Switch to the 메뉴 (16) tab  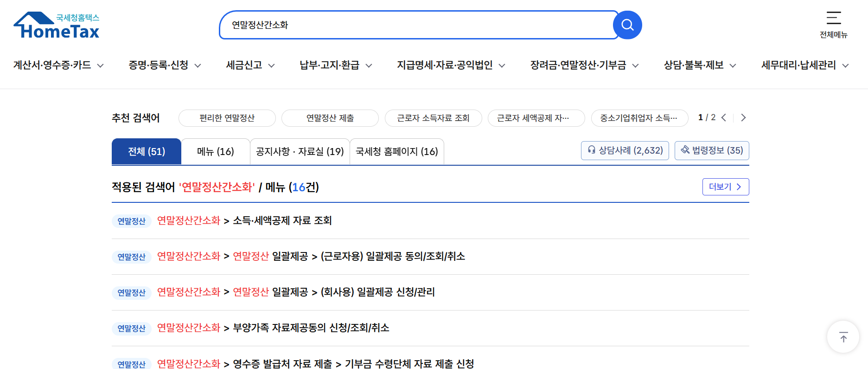tap(216, 151)
